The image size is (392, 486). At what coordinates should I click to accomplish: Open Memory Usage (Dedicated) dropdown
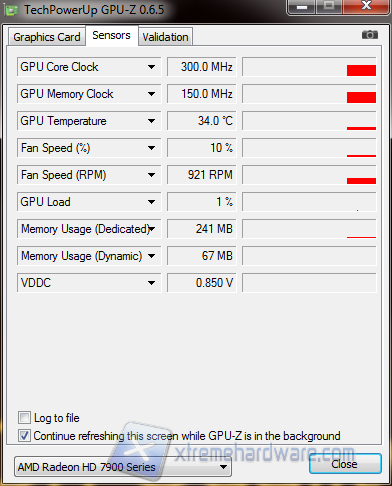point(152,229)
